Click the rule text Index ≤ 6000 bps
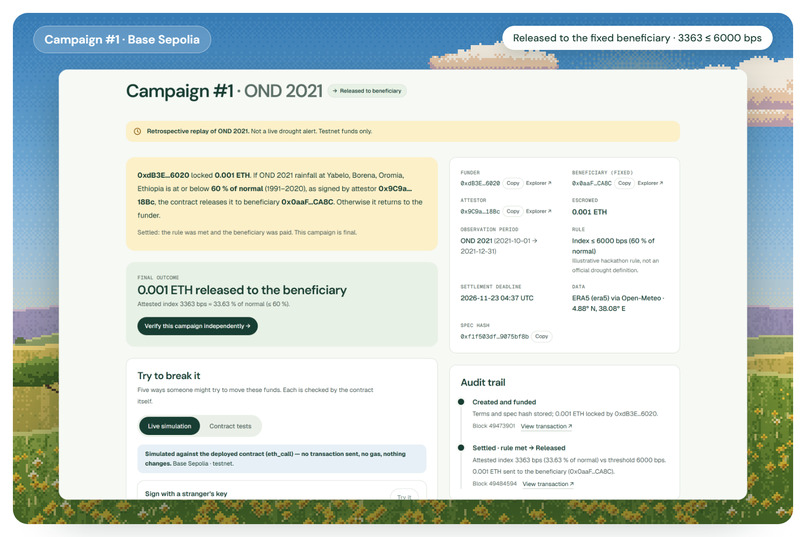This screenshot has width=806, height=537. [613, 246]
